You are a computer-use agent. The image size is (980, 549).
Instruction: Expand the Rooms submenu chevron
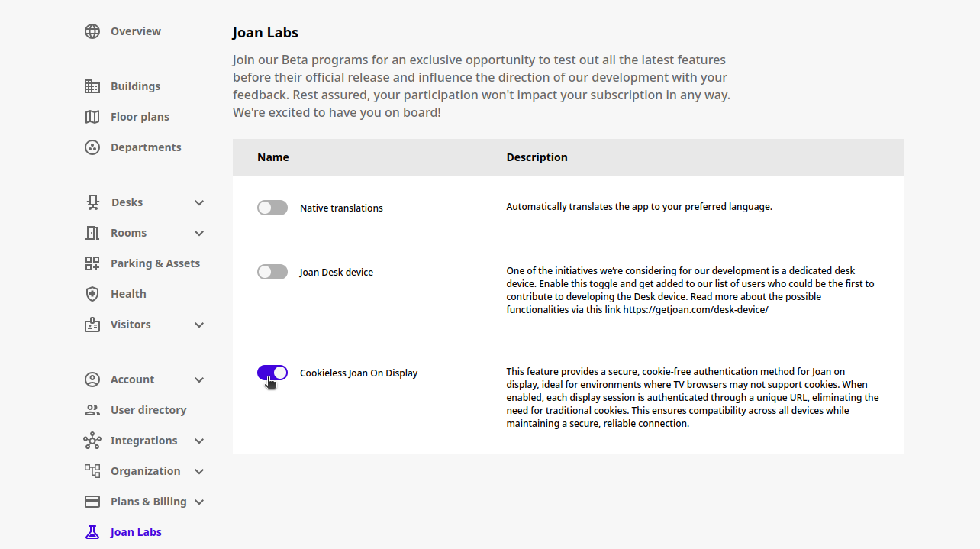click(199, 233)
